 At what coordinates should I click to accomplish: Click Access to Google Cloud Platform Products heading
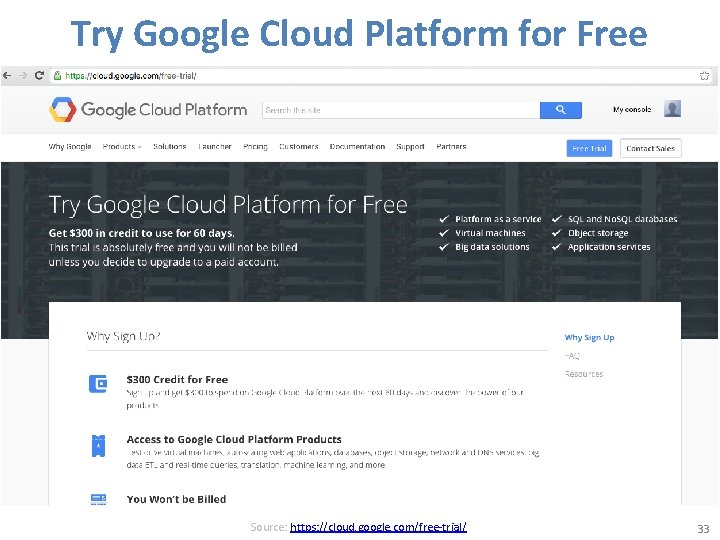234,439
